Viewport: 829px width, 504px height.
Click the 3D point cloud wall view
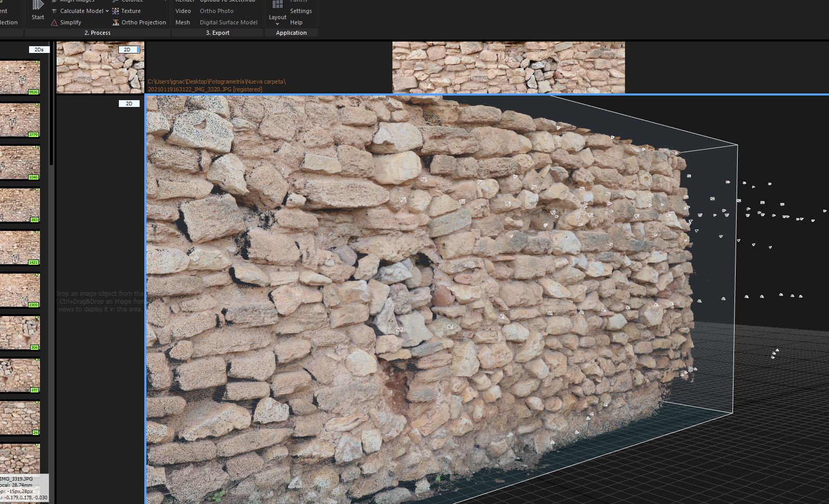pyautogui.click(x=487, y=299)
